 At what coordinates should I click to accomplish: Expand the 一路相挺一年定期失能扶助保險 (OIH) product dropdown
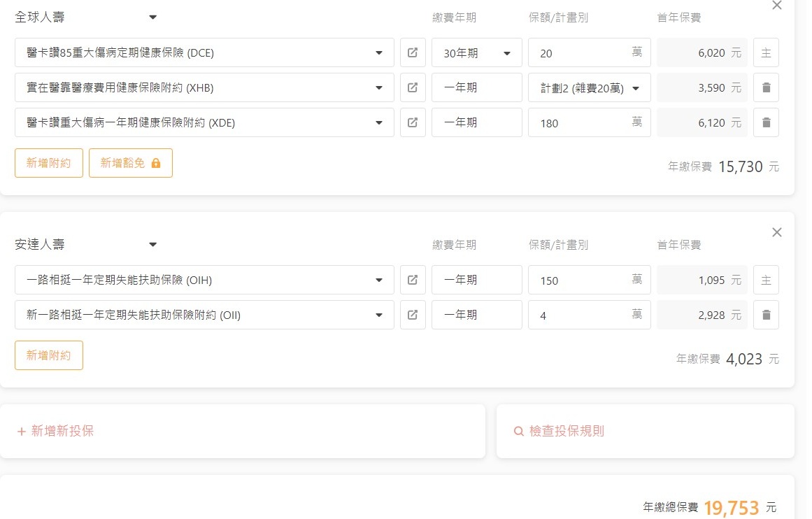[x=379, y=280]
